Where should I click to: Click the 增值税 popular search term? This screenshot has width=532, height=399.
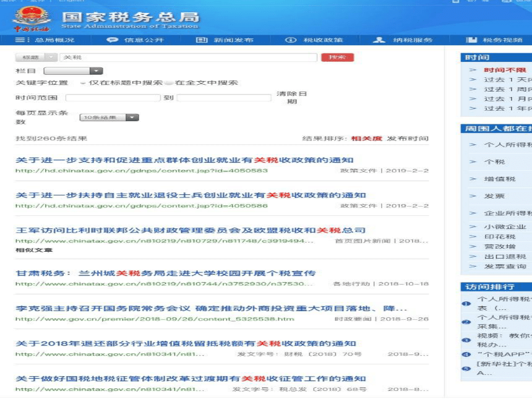coord(500,179)
